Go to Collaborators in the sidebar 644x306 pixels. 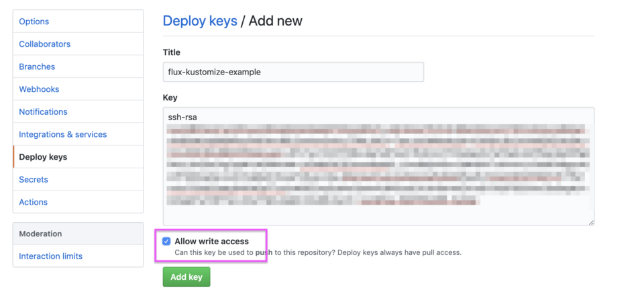coord(44,44)
